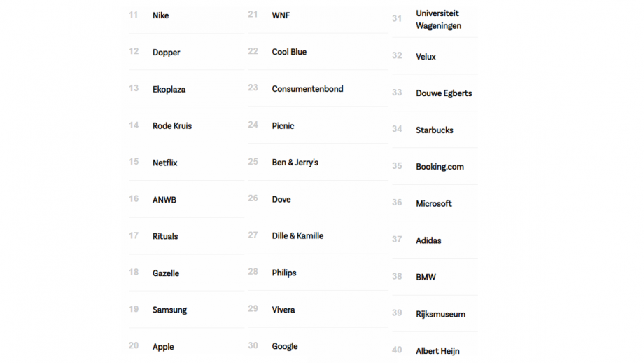Image resolution: width=644 pixels, height=363 pixels.
Task: Select Dille & Kamille list item
Action: click(x=297, y=236)
